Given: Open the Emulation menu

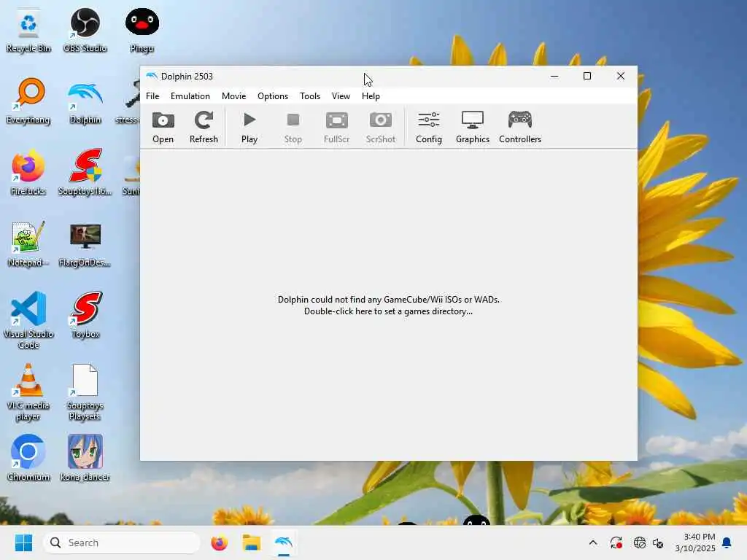Looking at the screenshot, I should [x=190, y=96].
